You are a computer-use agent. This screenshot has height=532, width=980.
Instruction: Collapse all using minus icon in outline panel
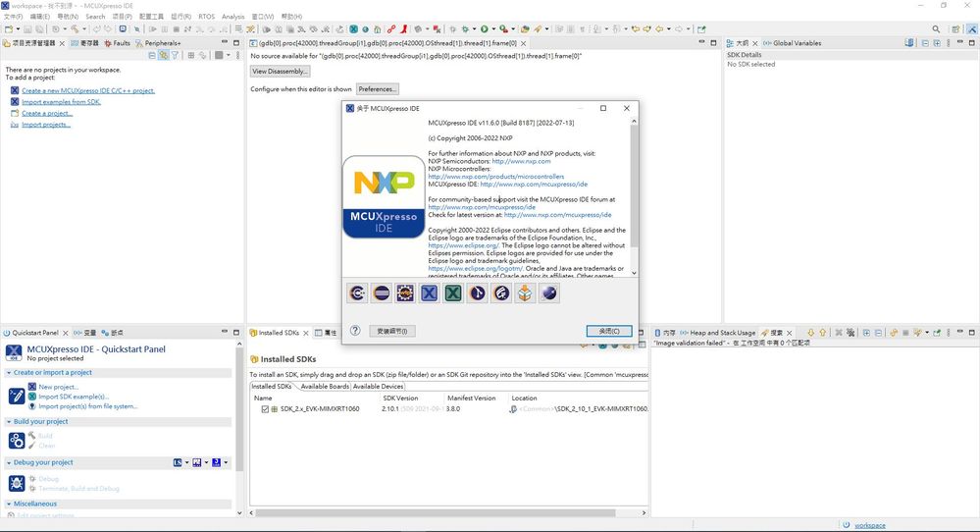[925, 43]
